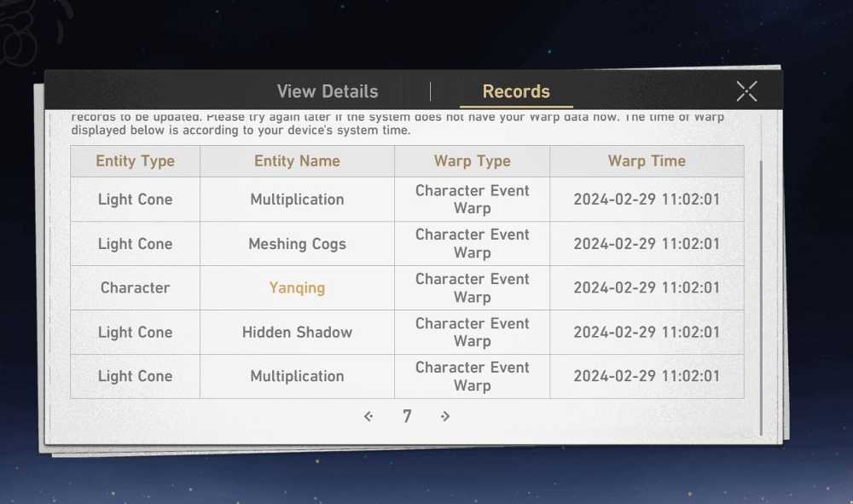Viewport: 853px width, 504px height.
Task: Click the Character entity type cell
Action: coord(135,288)
